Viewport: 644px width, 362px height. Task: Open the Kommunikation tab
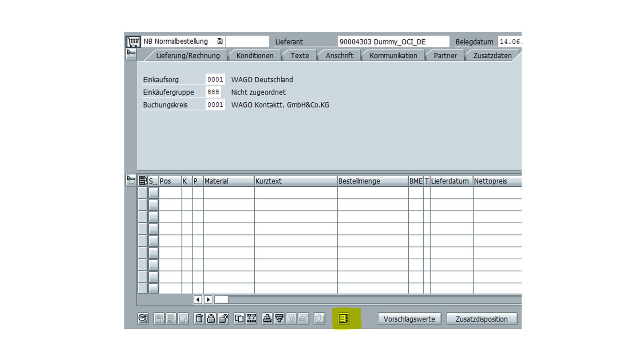393,55
